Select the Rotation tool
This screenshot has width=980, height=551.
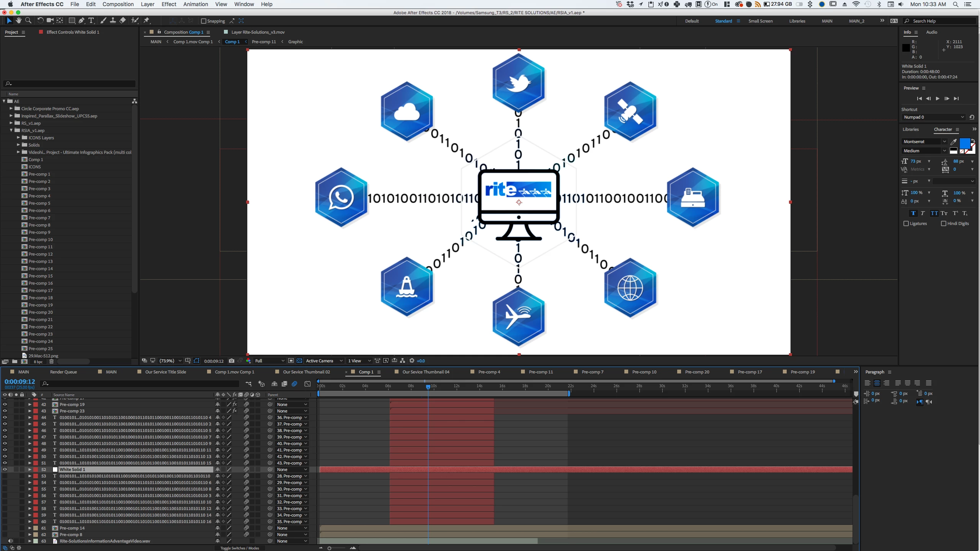click(x=40, y=21)
